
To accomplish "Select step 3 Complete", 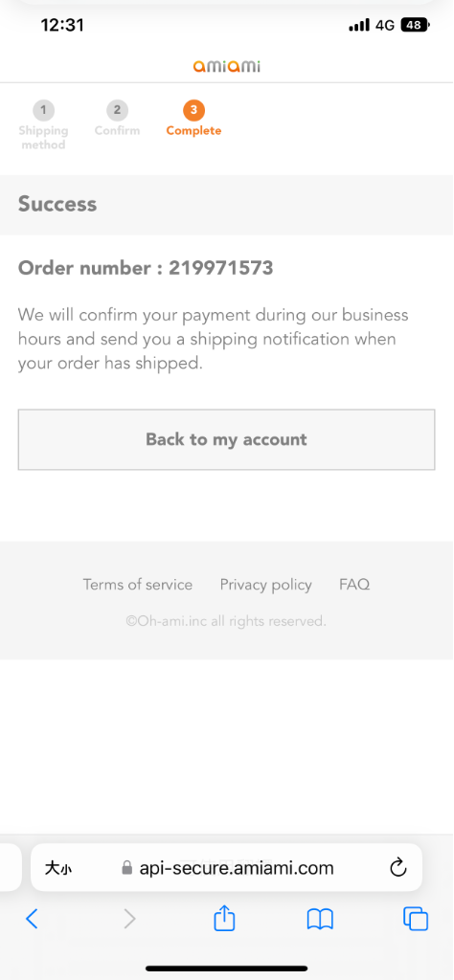I will [x=193, y=119].
